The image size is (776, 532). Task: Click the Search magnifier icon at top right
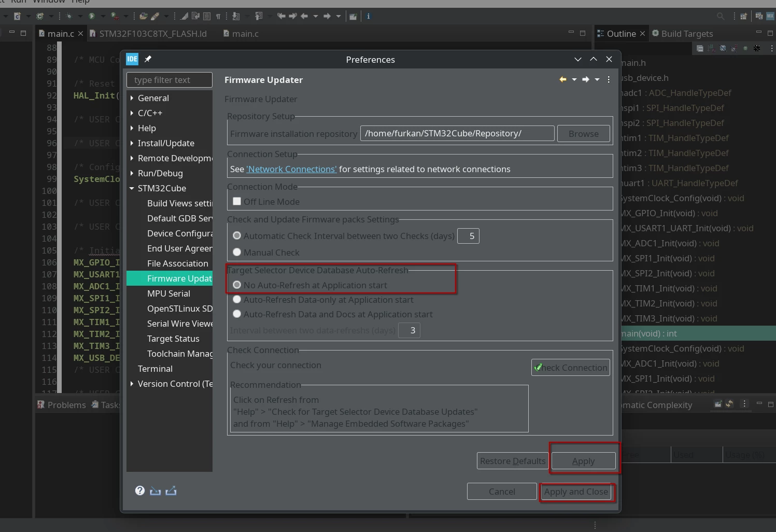(721, 16)
